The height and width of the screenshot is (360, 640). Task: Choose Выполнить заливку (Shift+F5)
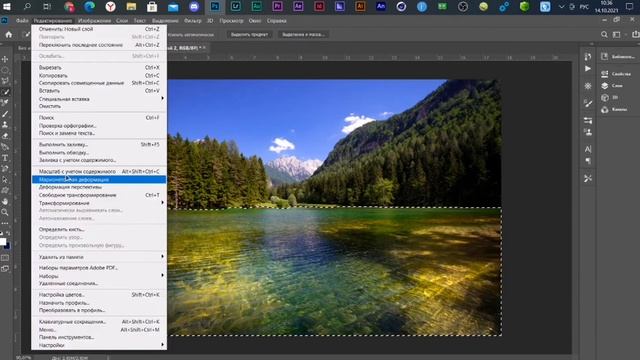tap(99, 144)
